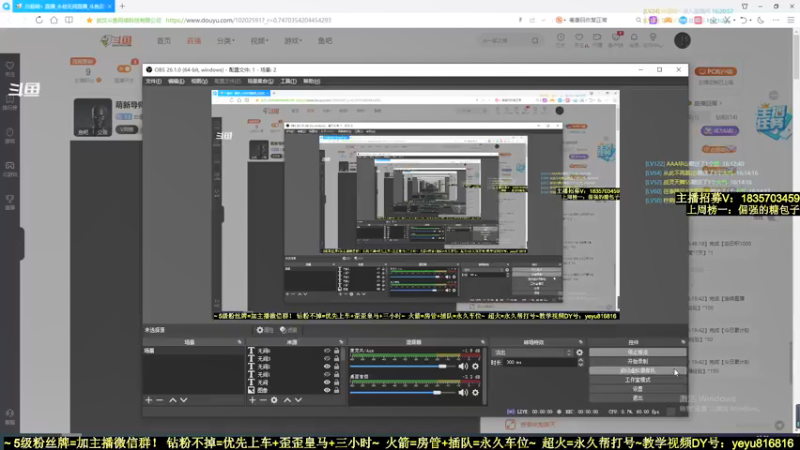Open a new browser tab with the plus icon

coord(122,6)
